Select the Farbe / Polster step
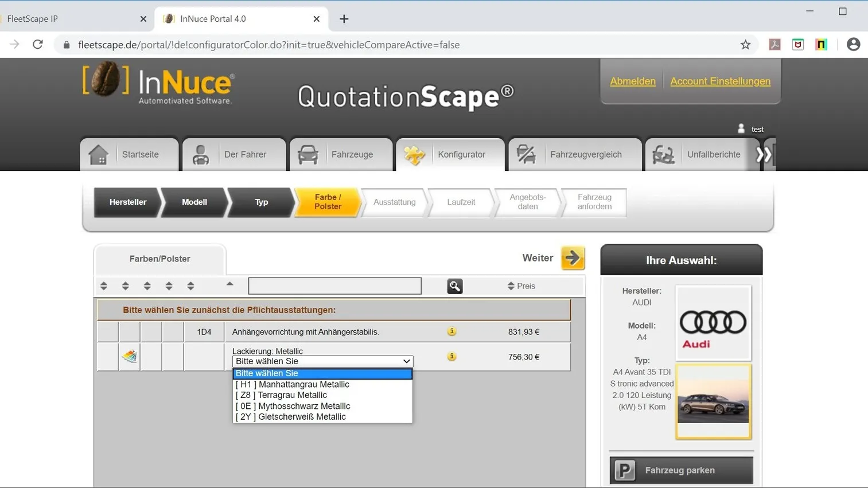The image size is (868, 488). coord(328,202)
